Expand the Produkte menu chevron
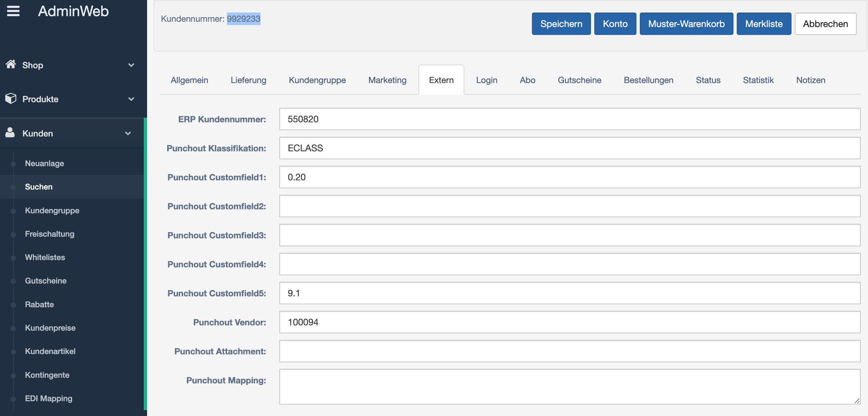Viewport: 868px width, 416px height. click(x=131, y=99)
